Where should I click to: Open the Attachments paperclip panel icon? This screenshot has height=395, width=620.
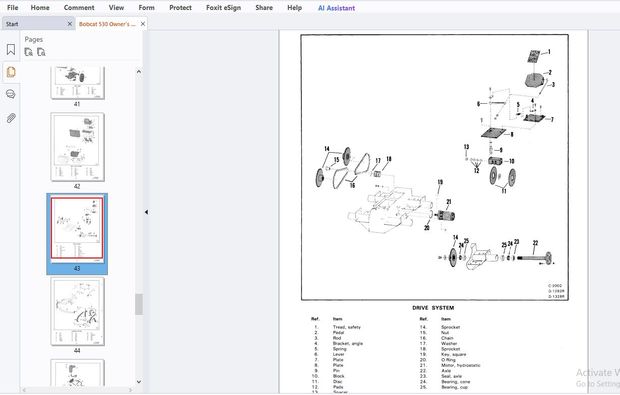point(11,118)
